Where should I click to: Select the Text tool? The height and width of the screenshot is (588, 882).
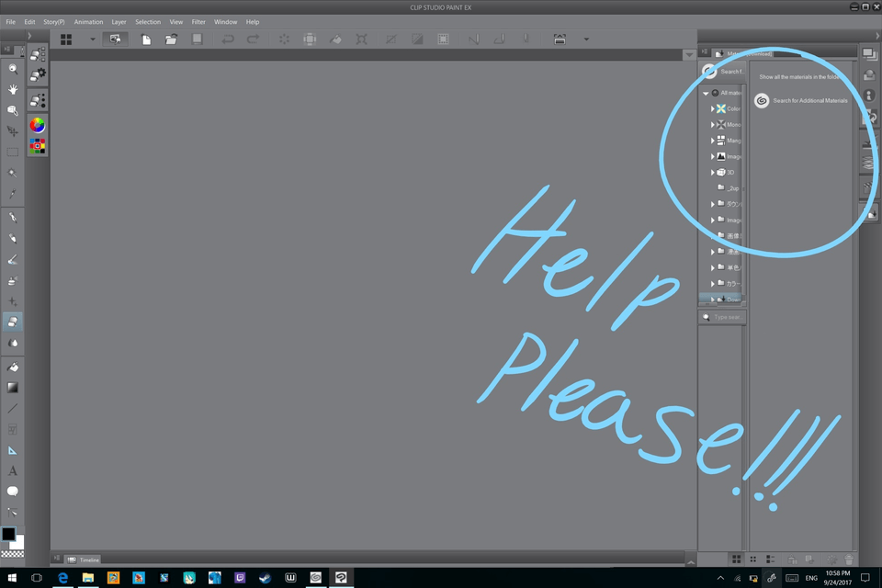coord(13,471)
